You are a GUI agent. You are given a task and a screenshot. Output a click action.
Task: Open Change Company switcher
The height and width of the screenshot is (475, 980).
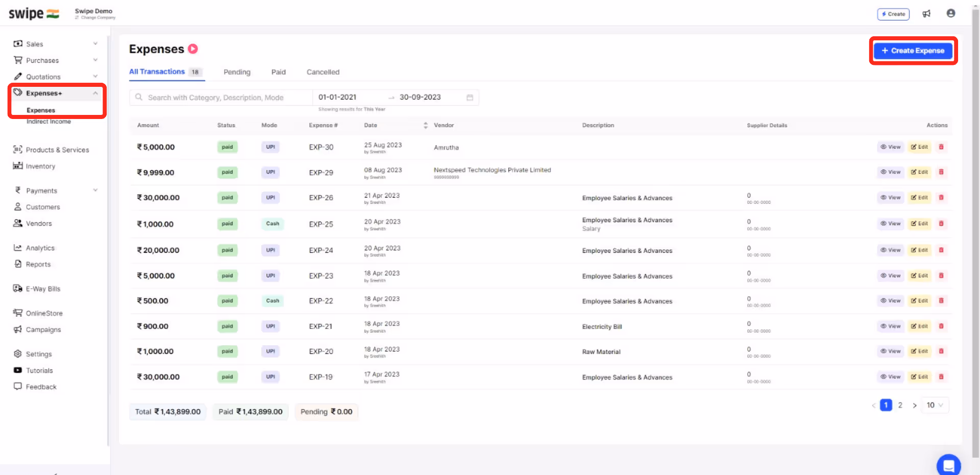click(95, 17)
